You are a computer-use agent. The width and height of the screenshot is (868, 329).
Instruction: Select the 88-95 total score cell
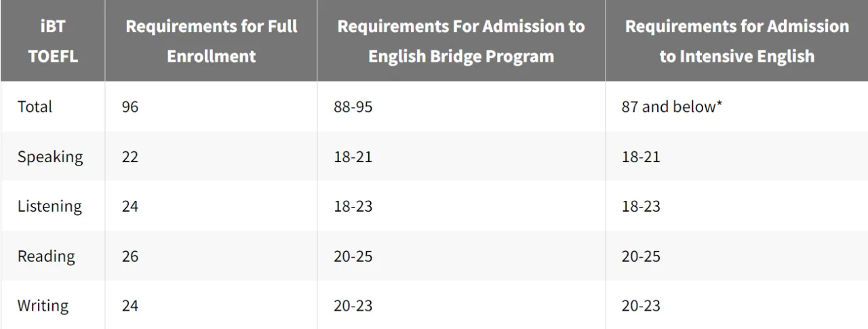(353, 107)
